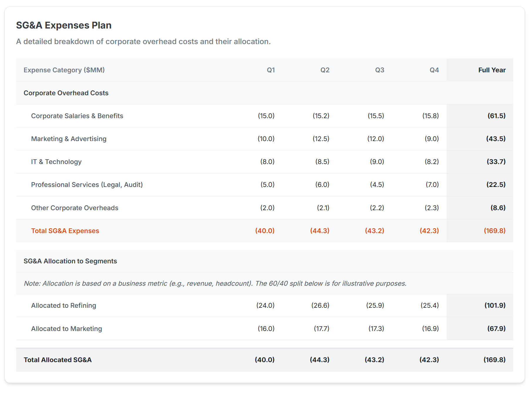This screenshot has width=532, height=393.
Task: Click Corporate Salaries Q2 value (15.2)
Action: click(x=321, y=116)
